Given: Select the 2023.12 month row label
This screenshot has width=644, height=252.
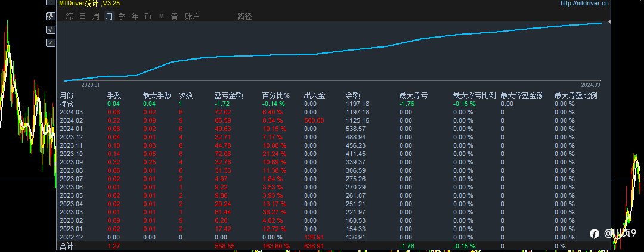Looking at the screenshot, I should point(71,137).
